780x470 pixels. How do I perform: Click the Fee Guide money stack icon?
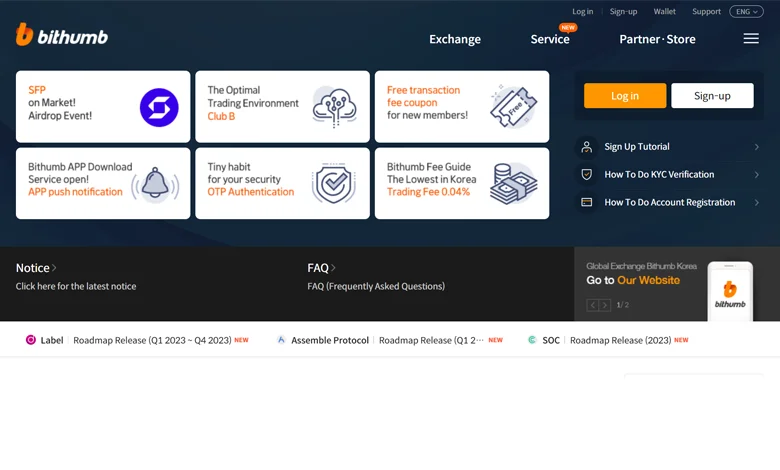point(513,184)
